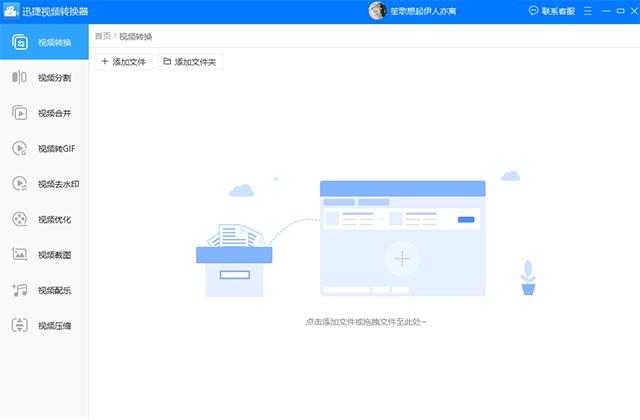This screenshot has height=420, width=640.
Task: Click the large plus circle in illustration
Action: pos(402,259)
